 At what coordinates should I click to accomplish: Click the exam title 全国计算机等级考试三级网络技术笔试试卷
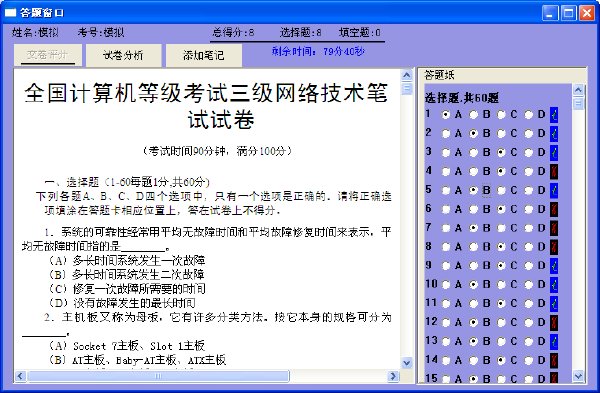click(x=207, y=106)
